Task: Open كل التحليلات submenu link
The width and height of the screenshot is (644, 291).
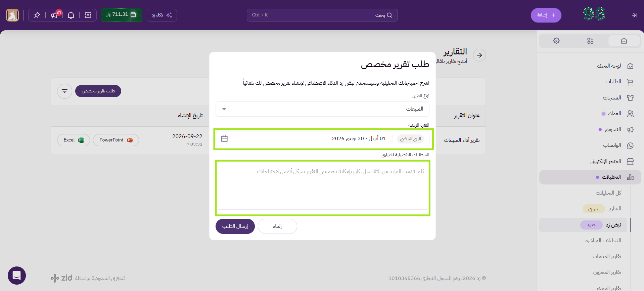Action: [608, 193]
